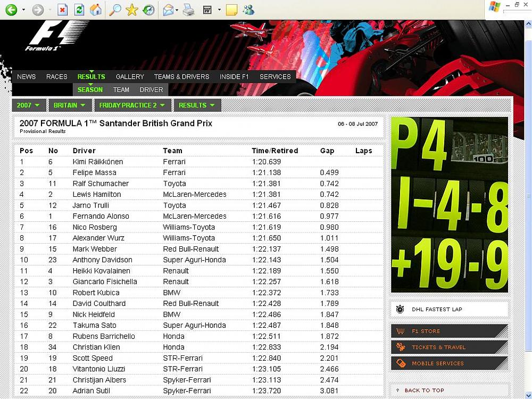Open the Messenger people icon

[248, 10]
